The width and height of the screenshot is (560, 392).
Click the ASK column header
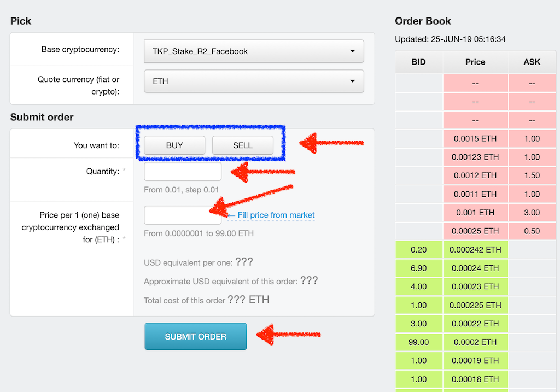532,62
